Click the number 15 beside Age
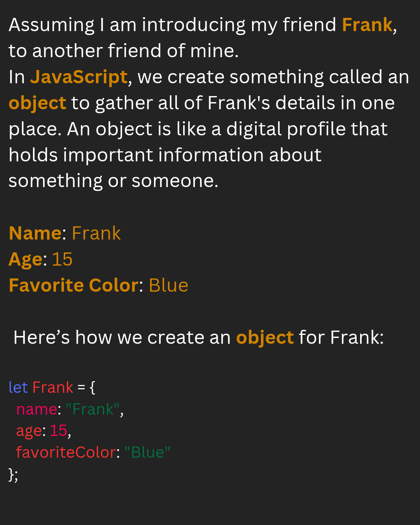Image resolution: width=420 pixels, height=525 pixels. click(62, 259)
